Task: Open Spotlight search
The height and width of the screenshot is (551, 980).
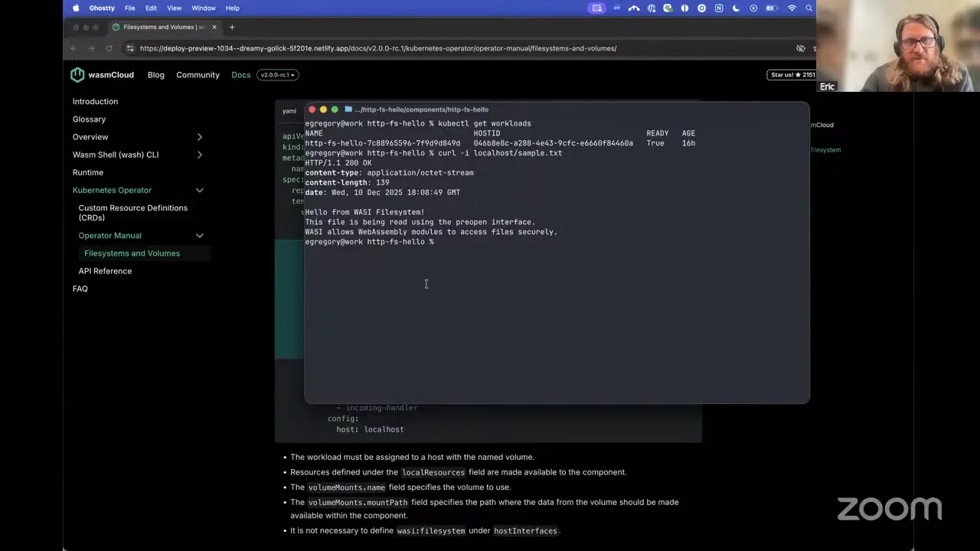Action: 808,8
